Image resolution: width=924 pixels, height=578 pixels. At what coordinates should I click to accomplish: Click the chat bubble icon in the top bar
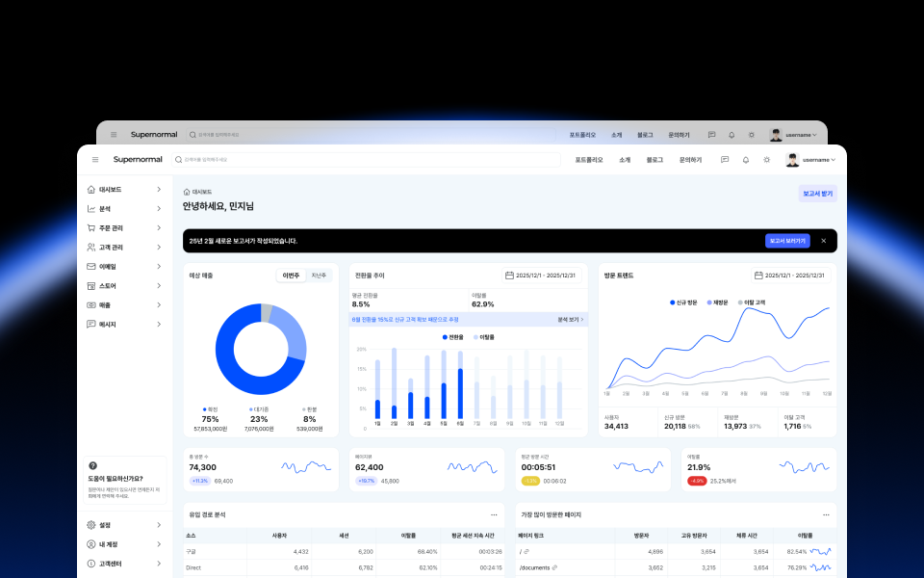pos(725,160)
